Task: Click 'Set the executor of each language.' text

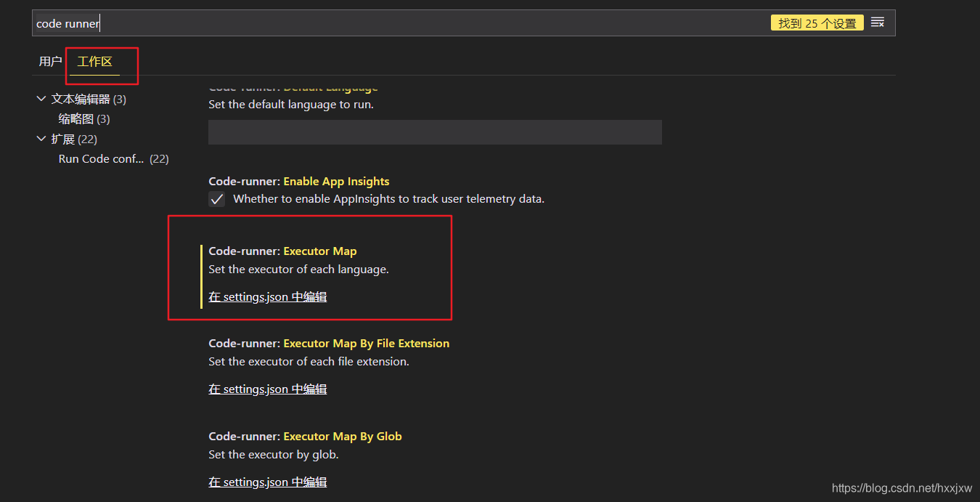Action: tap(298, 269)
